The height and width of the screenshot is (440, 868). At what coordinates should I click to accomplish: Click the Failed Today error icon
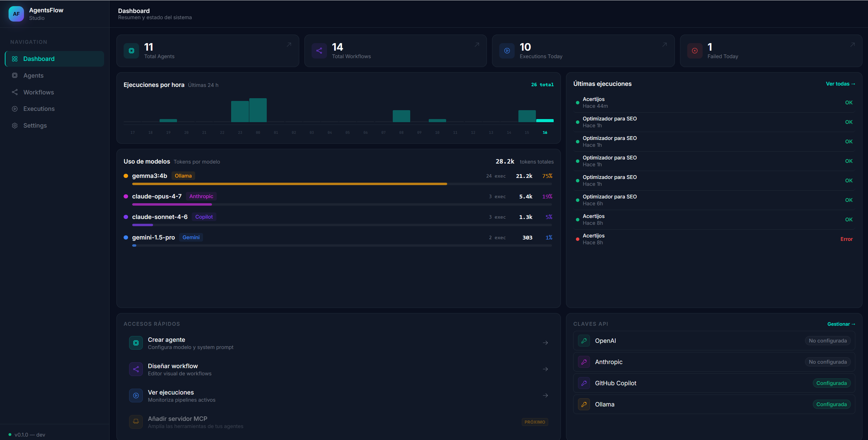coord(695,51)
